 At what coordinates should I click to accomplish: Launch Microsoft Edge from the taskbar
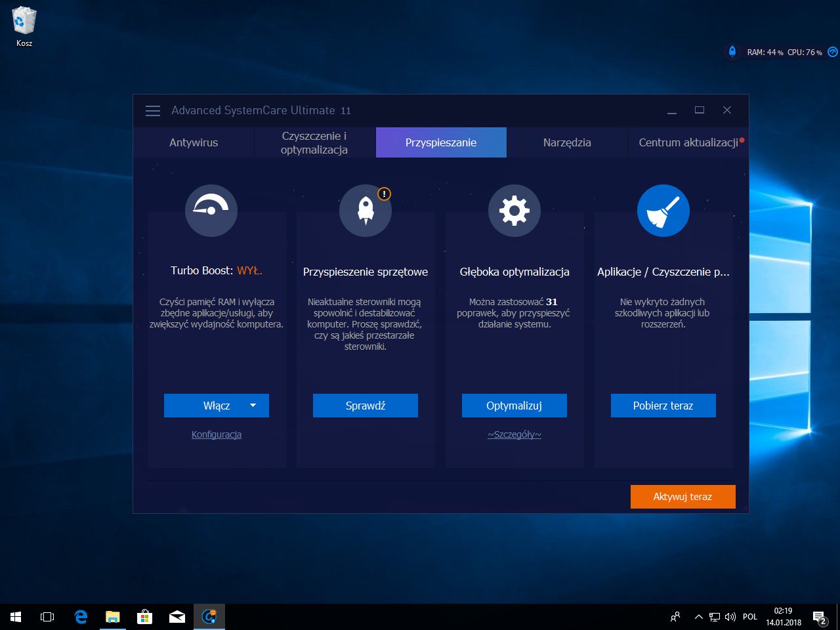point(81,617)
